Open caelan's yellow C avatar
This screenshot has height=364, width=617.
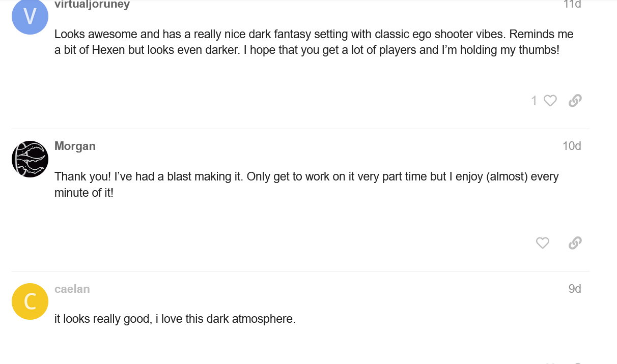[30, 301]
